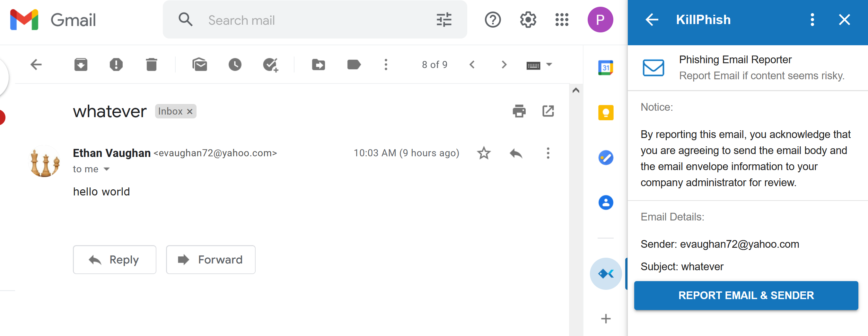Viewport: 868px width, 336px height.
Task: Open toolbar More options menu
Action: pyautogui.click(x=386, y=64)
